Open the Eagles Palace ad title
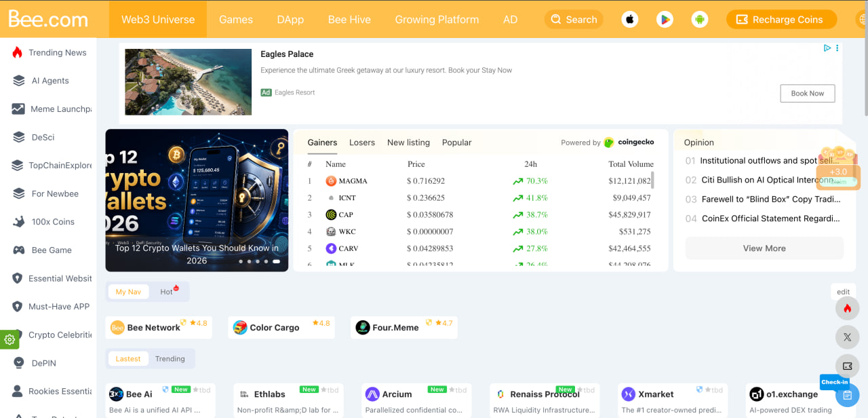The width and height of the screenshot is (868, 418). (287, 54)
